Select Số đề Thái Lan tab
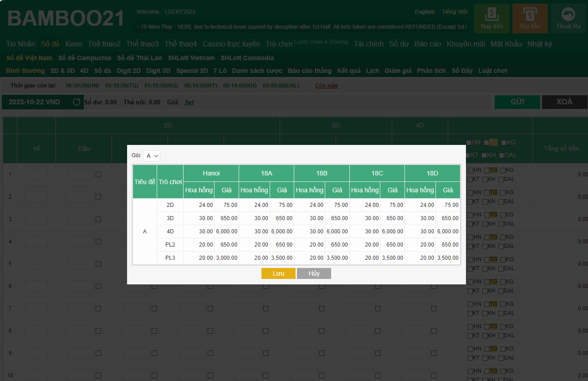Image resolution: width=588 pixels, height=381 pixels. coord(139,58)
